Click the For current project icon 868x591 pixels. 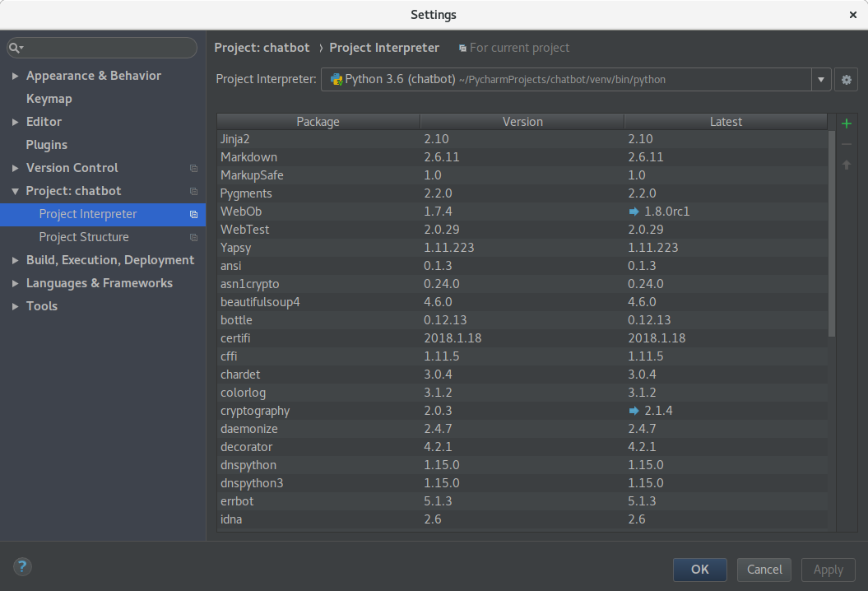coord(462,49)
